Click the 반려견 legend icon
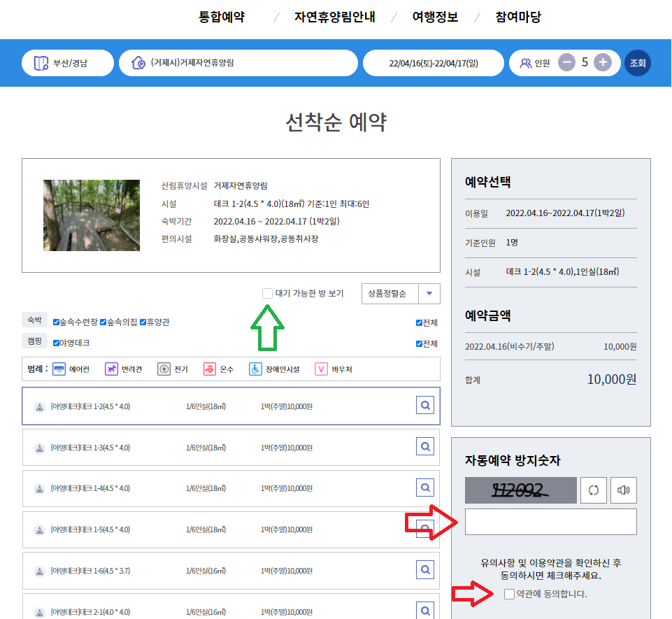The height and width of the screenshot is (619, 672). (111, 369)
